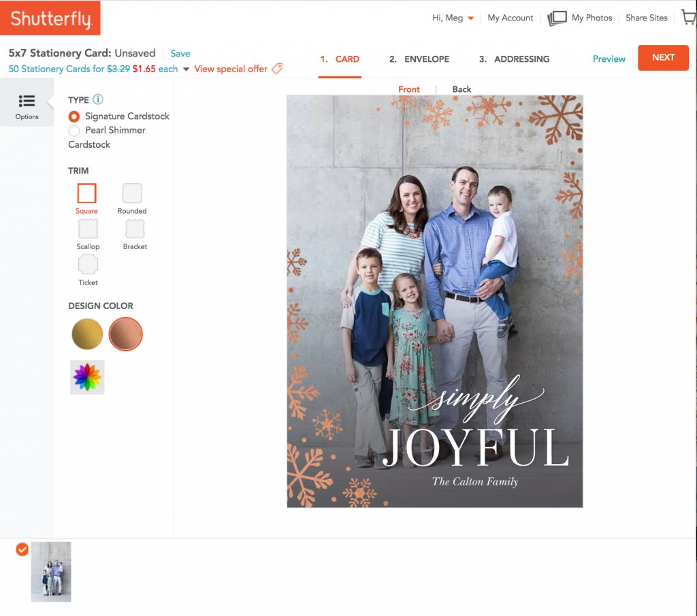
Task: Select the copper design color swatch
Action: [x=125, y=334]
